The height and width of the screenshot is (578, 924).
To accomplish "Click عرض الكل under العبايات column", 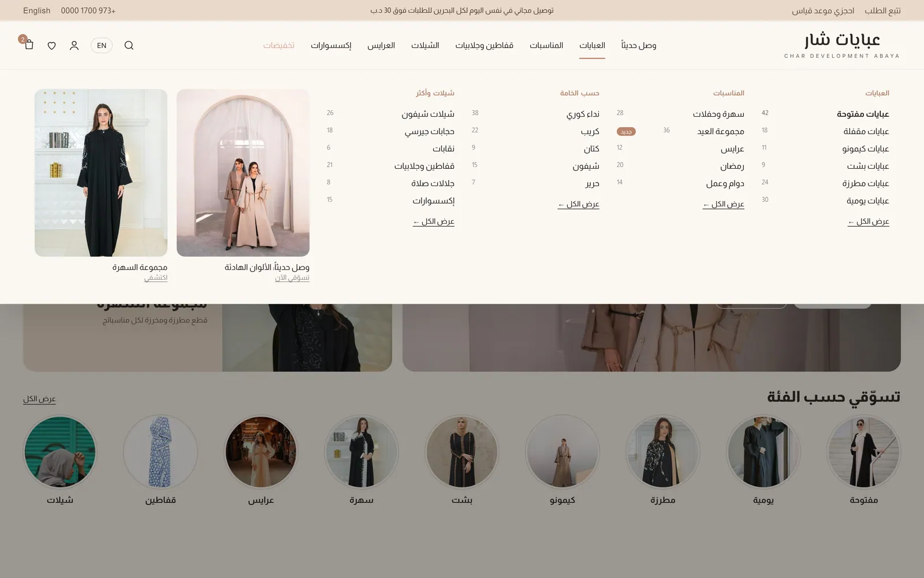I will click(869, 222).
